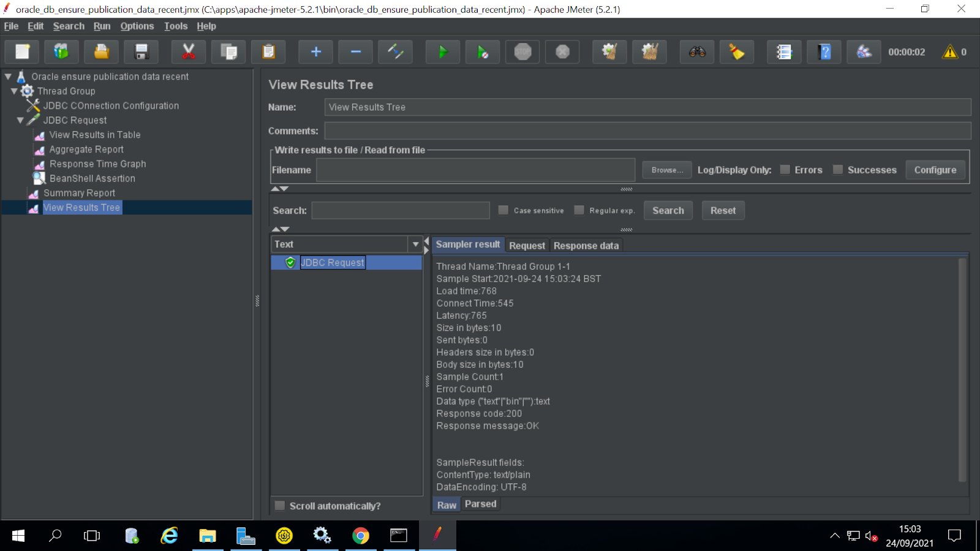Start the test with green play icon
980x551 pixels.
point(443,52)
